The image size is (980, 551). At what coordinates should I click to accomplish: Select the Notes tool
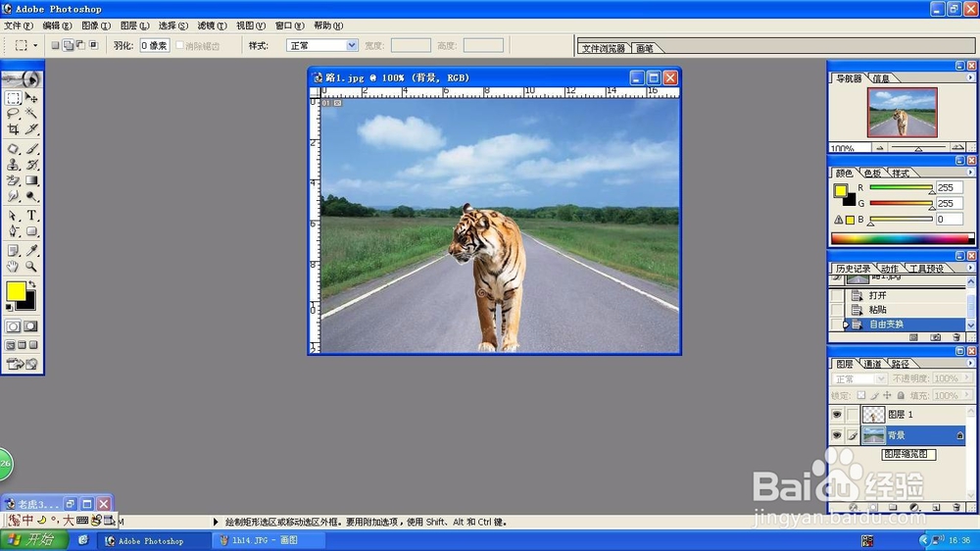click(13, 250)
